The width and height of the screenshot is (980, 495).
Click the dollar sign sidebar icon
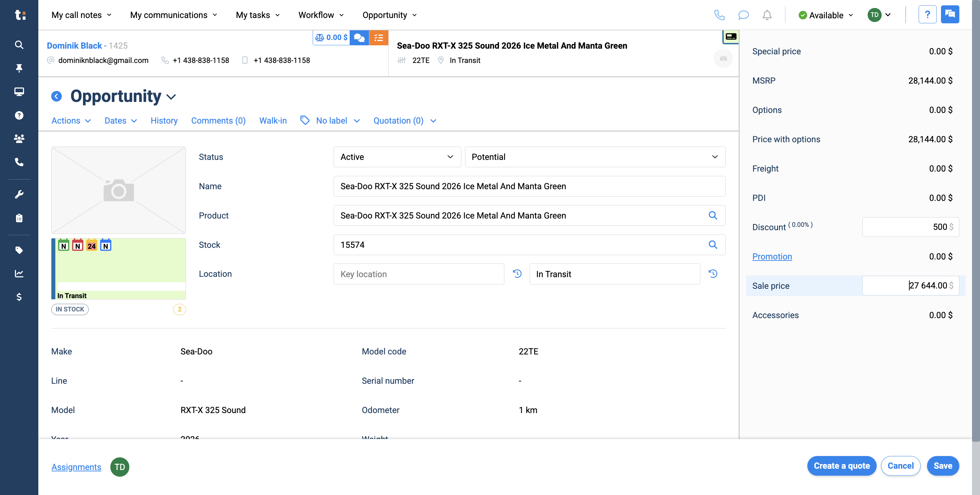pyautogui.click(x=19, y=297)
